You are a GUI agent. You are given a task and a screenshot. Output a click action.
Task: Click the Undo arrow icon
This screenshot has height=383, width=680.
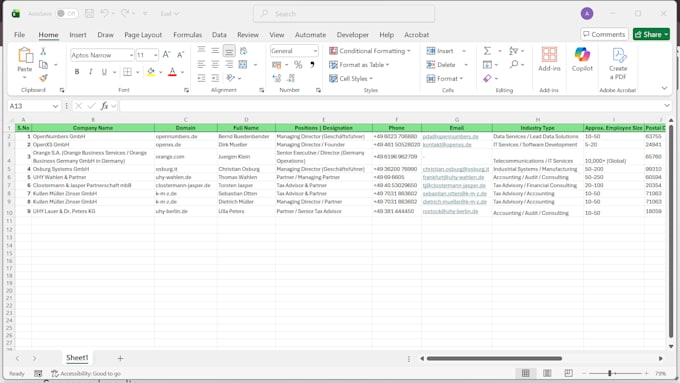(104, 13)
